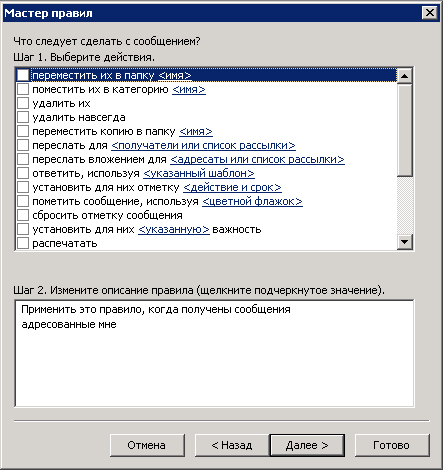The image size is (443, 470).
Task: Click the rule description text box
Action: click(x=214, y=353)
